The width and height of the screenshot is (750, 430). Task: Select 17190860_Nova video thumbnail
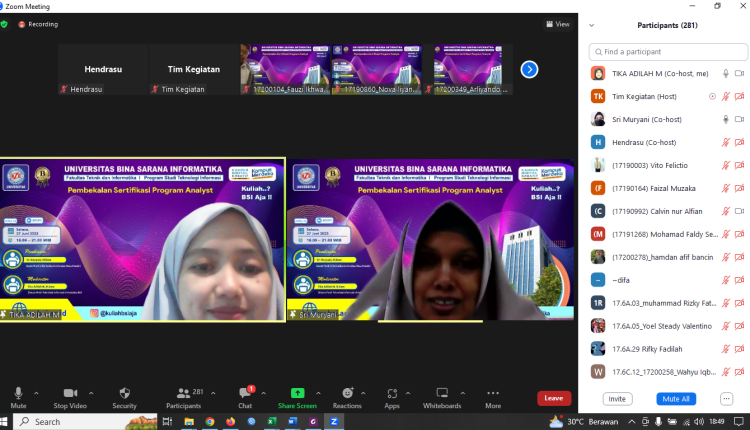(x=377, y=69)
